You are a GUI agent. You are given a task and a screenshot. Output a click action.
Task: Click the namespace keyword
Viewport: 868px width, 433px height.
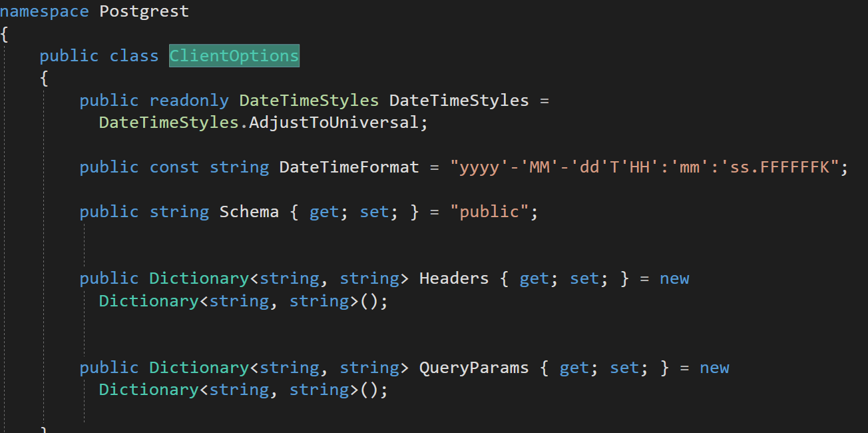click(45, 11)
